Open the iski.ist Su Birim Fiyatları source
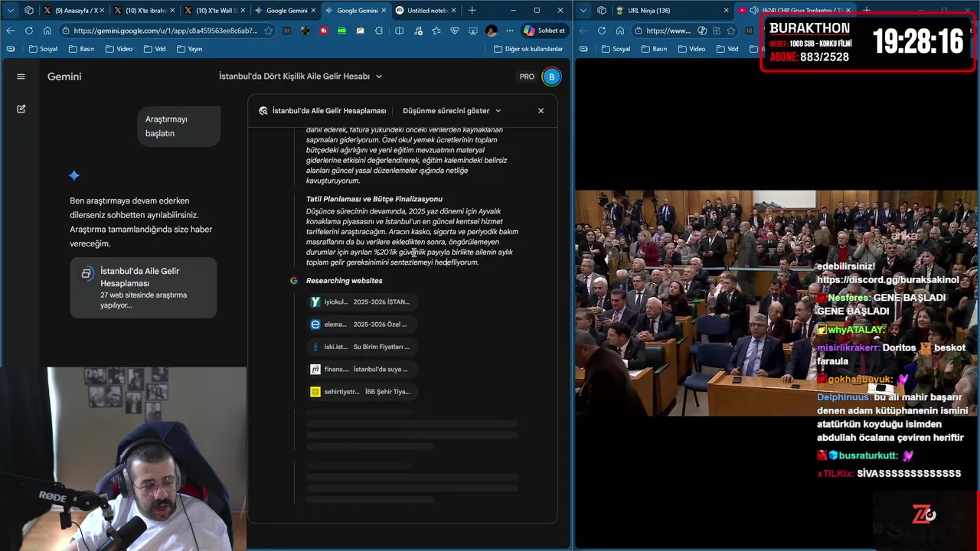The image size is (980, 551). tap(361, 347)
